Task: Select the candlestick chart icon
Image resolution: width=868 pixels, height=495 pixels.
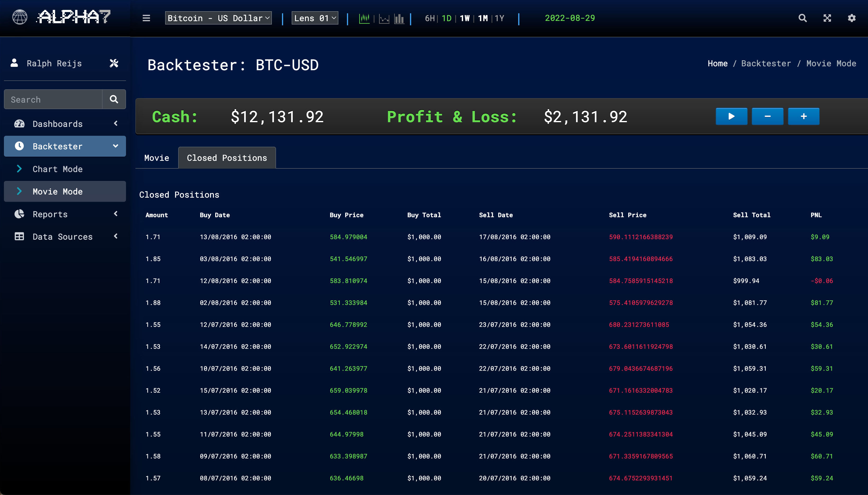Action: tap(364, 18)
